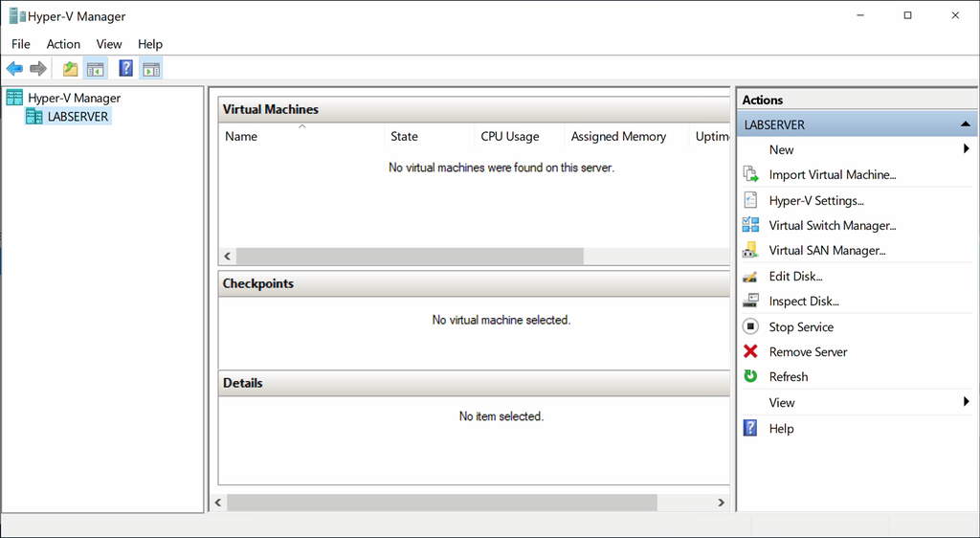This screenshot has height=538, width=980.
Task: Click the Remove Server action
Action: pos(808,351)
